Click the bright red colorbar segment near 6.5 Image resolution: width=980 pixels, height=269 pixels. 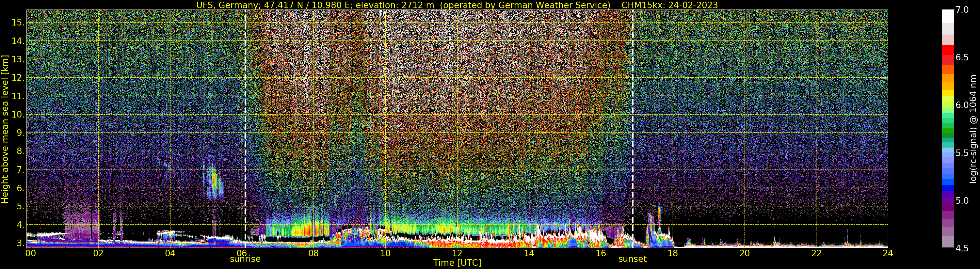[x=948, y=51]
